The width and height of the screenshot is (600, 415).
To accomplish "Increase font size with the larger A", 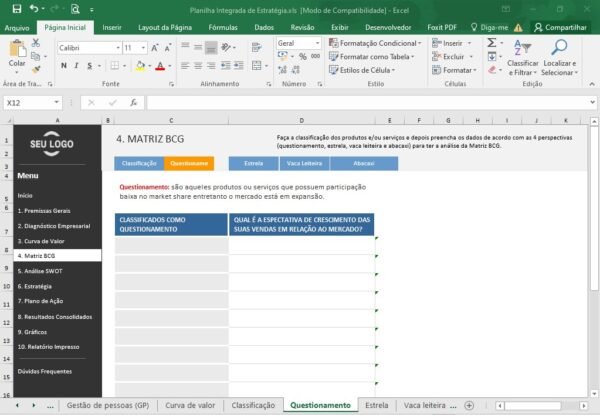I will tap(155, 48).
